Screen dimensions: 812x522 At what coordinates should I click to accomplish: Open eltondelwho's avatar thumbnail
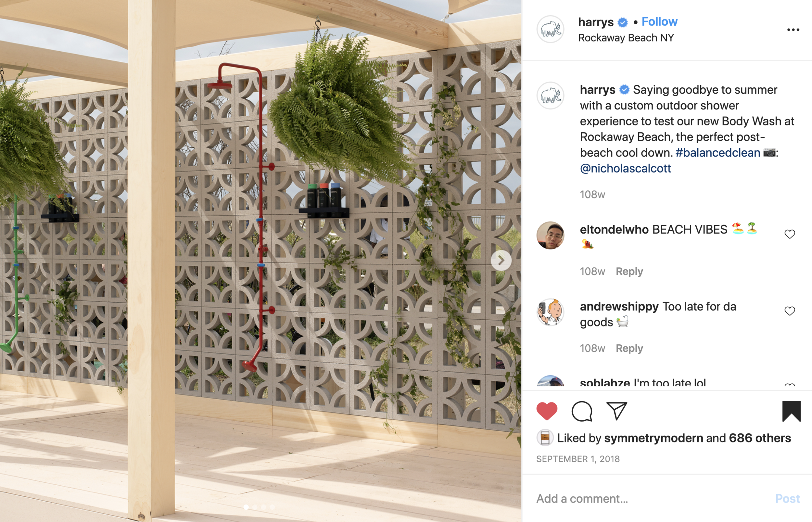550,235
